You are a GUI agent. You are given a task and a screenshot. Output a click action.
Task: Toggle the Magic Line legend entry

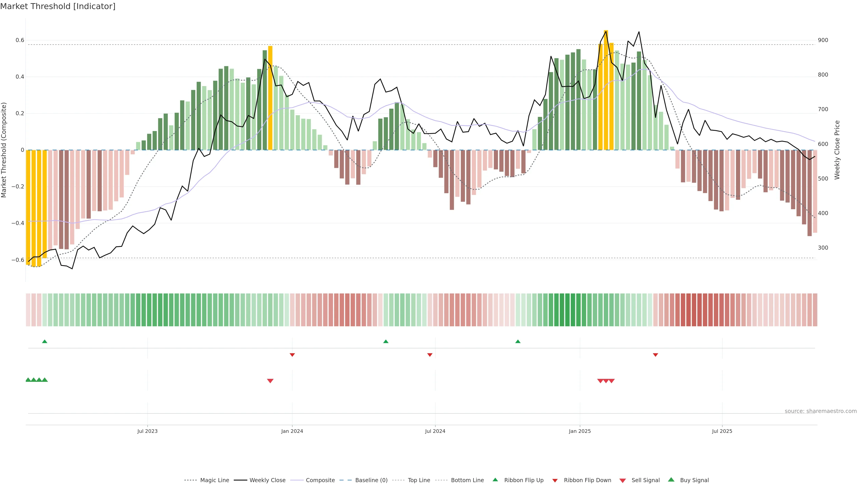[214, 480]
